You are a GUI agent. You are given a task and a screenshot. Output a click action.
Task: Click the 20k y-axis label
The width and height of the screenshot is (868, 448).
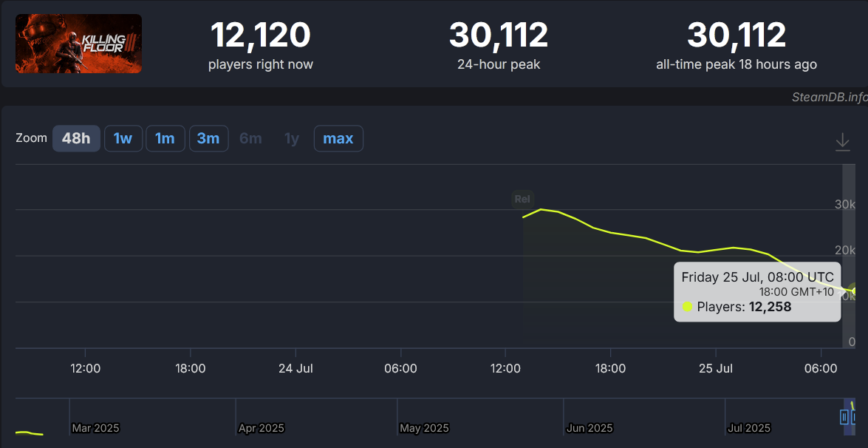click(845, 251)
